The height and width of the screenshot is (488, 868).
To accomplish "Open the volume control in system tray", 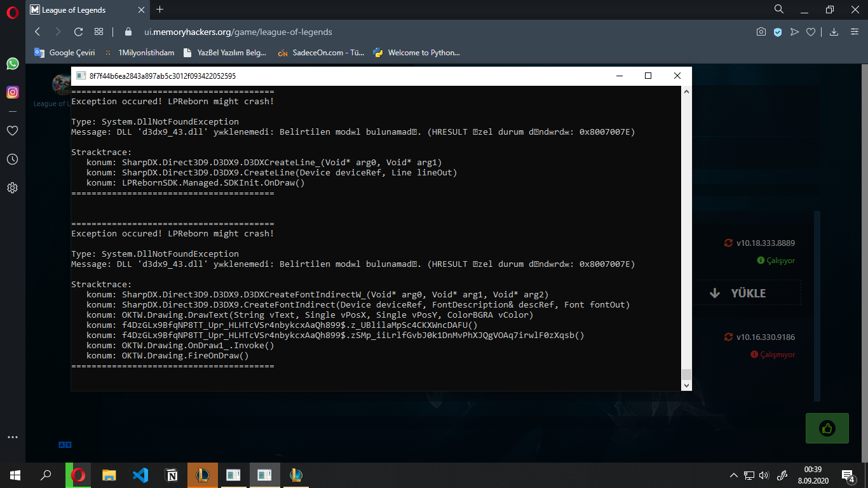I will pyautogui.click(x=763, y=475).
